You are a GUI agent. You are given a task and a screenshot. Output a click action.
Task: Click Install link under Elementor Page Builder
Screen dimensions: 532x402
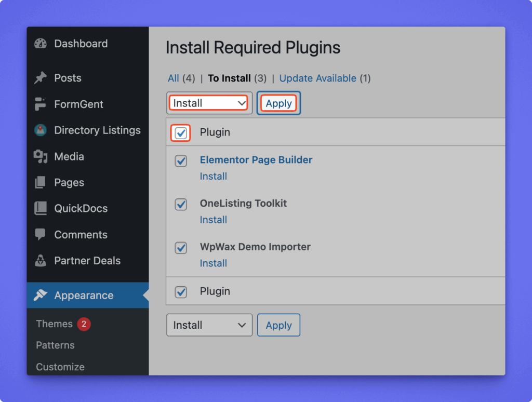point(213,176)
